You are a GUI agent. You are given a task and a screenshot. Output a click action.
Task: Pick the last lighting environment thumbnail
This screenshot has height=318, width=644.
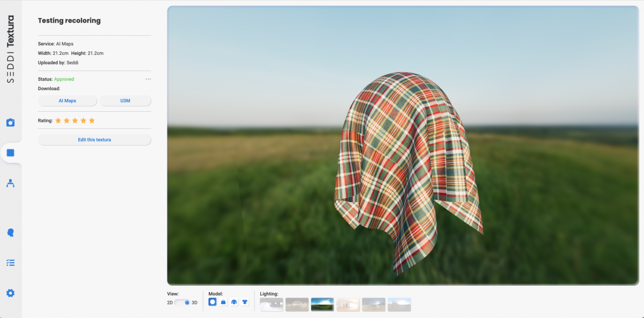[x=399, y=305]
